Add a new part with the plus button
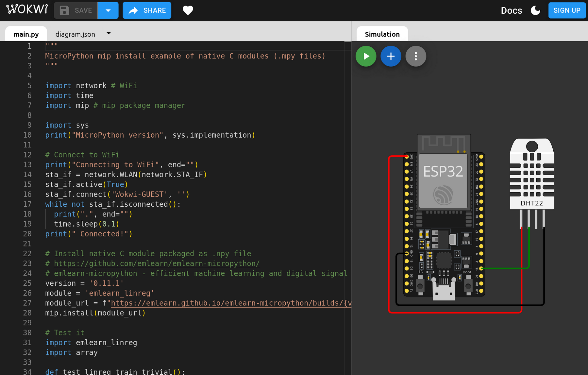Image resolution: width=588 pixels, height=375 pixels. point(391,56)
